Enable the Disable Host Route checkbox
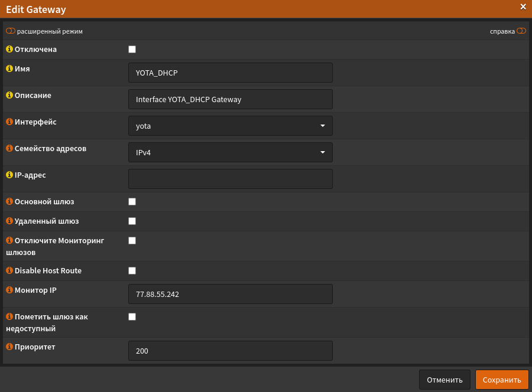This screenshot has height=392, width=532. 132,271
